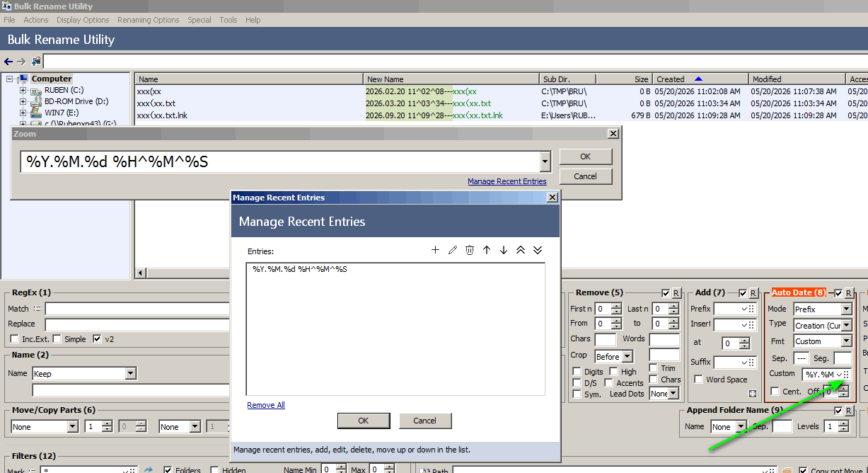Click OK in the Zoom dialog
Screen dimensions: 868x473
click(x=586, y=156)
